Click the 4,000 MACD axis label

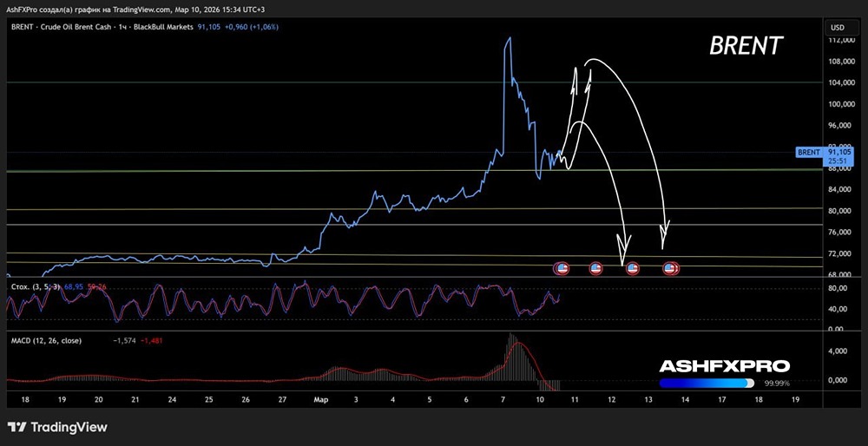(838, 351)
